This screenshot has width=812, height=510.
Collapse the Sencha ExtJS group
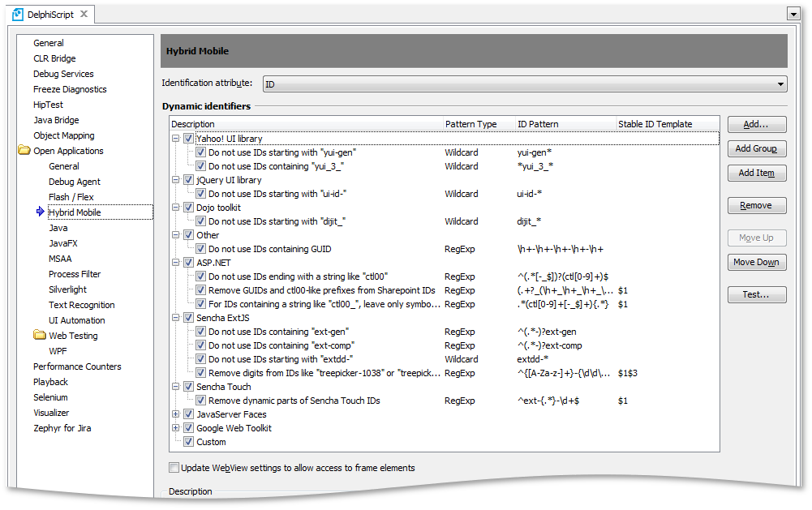tap(176, 318)
